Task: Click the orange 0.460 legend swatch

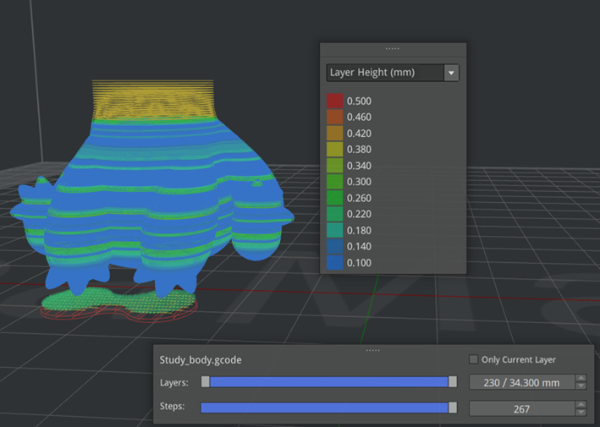Action: coord(335,117)
